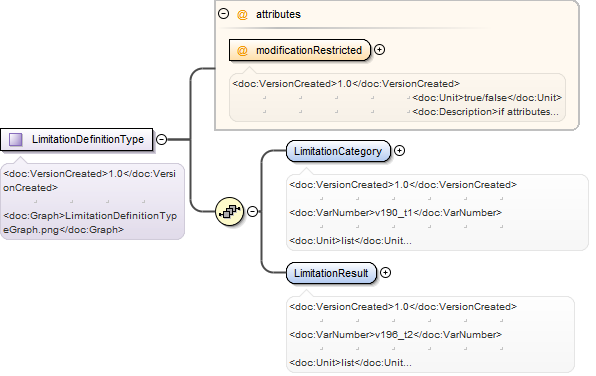This screenshot has height=376, width=596.
Task: Click VersionCreated text under LimitationResult
Action: (403, 307)
